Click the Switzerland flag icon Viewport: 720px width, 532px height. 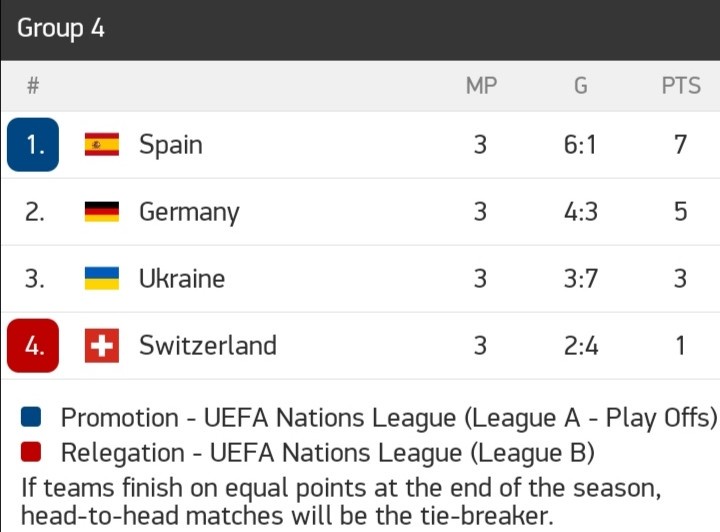pyautogui.click(x=101, y=346)
